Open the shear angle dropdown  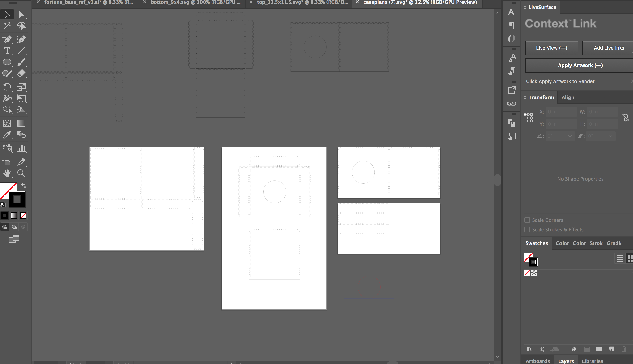coord(611,136)
